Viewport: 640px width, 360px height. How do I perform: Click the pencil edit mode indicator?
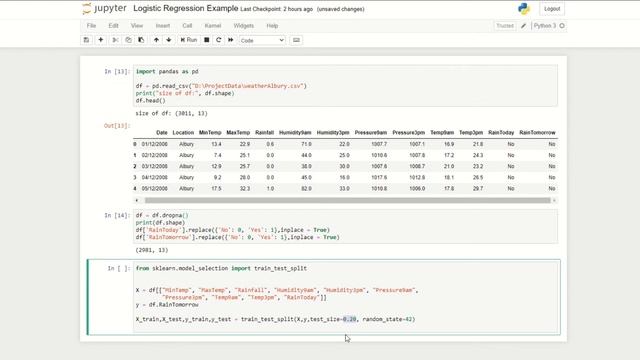point(524,26)
